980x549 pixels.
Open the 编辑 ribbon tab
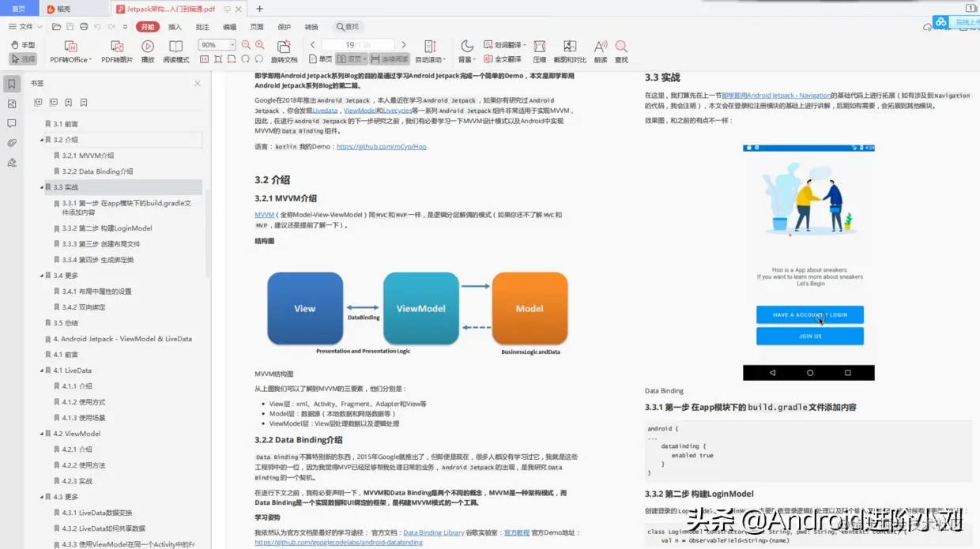[x=229, y=27]
